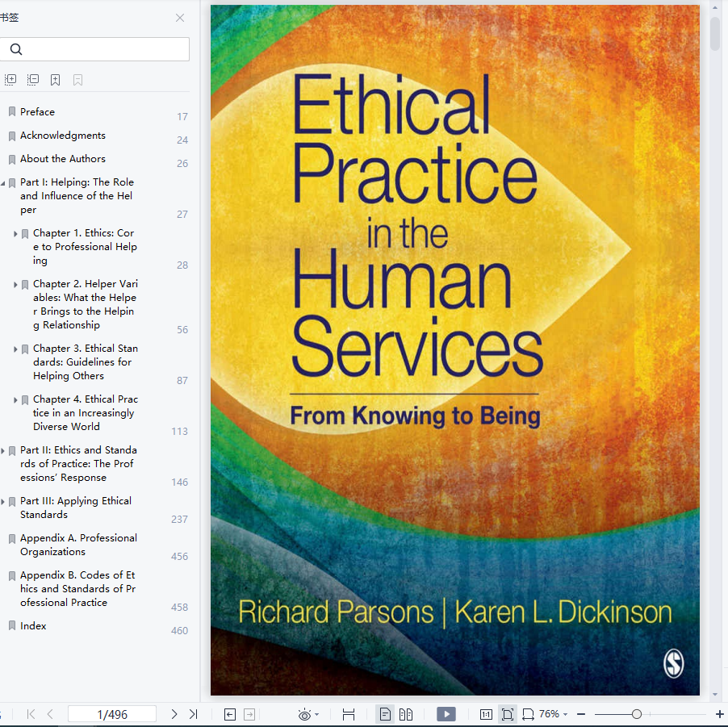Expand all bookmarks icon in bookmark panel
Screen dimensions: 728x727
click(10, 80)
